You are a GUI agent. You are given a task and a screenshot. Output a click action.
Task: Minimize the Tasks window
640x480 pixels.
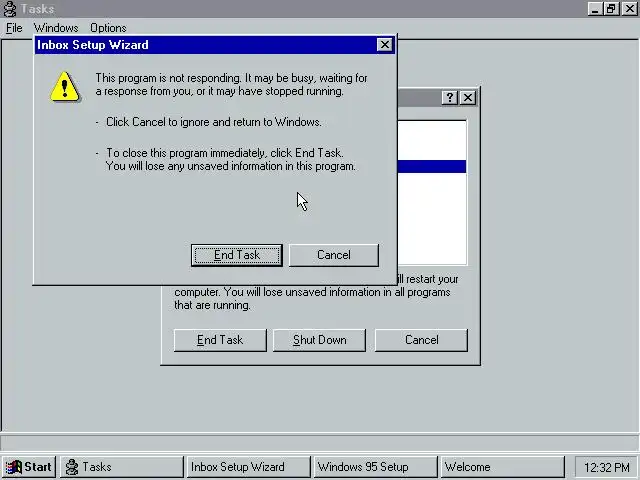(x=595, y=9)
